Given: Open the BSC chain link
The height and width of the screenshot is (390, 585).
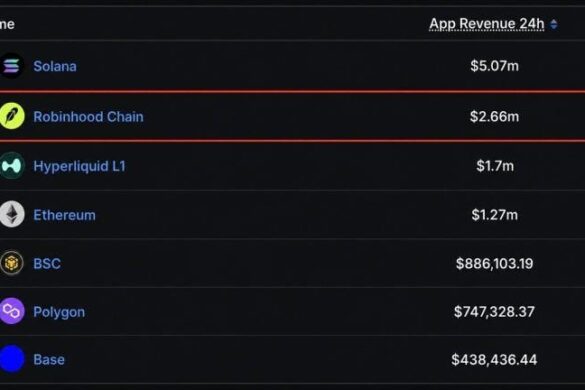Looking at the screenshot, I should [47, 264].
